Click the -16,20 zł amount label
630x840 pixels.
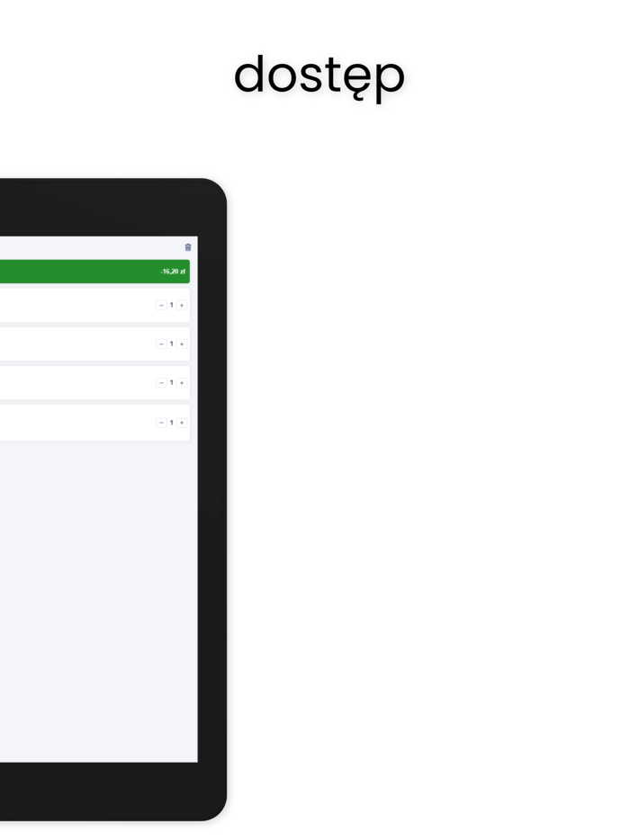tap(173, 272)
